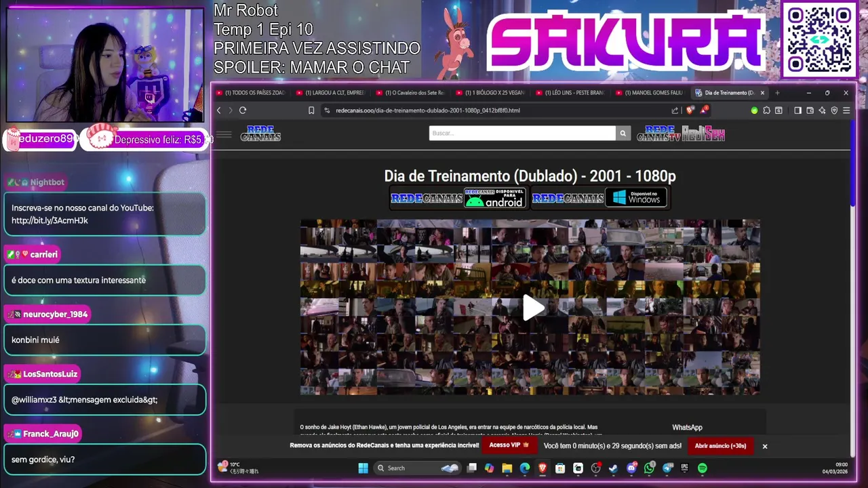Open Steam from taskbar
The image size is (868, 488).
(614, 468)
